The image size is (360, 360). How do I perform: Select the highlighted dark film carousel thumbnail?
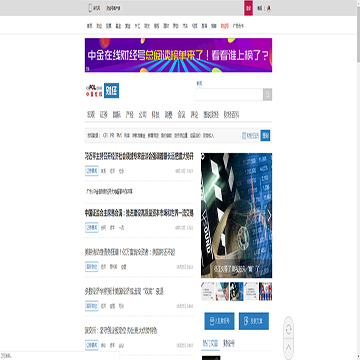[x=236, y=291]
